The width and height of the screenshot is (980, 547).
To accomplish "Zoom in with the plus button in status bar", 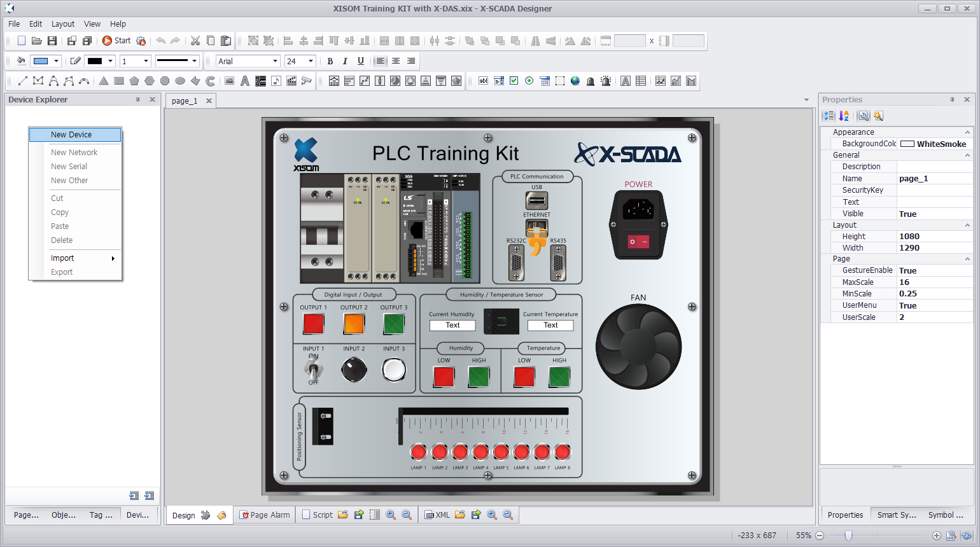I will tap(937, 536).
